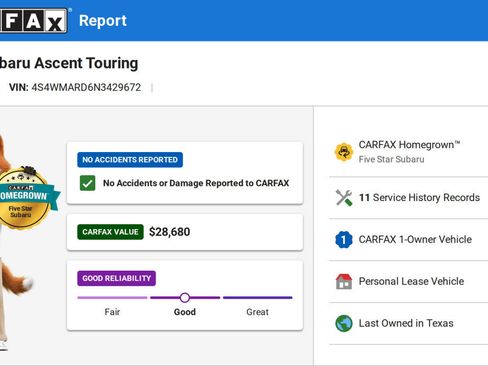Click the red house lease icon
488x366 pixels.
pyautogui.click(x=344, y=281)
